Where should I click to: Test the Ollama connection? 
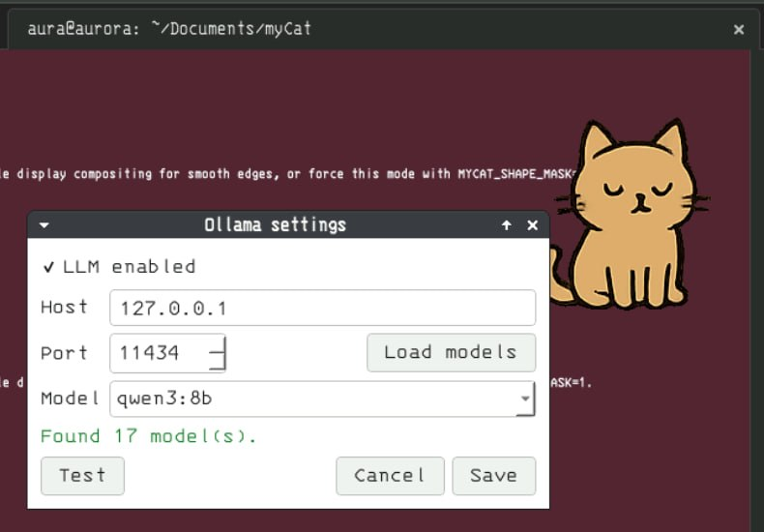click(x=82, y=476)
